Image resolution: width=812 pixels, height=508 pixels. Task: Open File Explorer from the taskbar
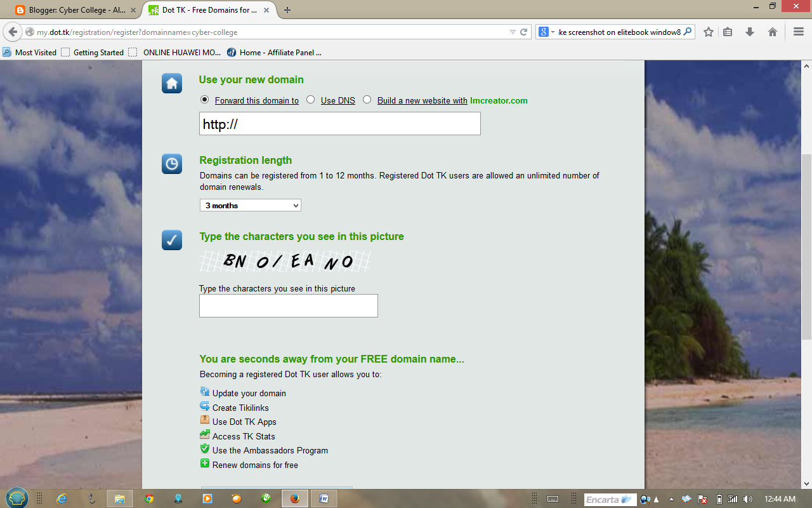[x=120, y=498]
